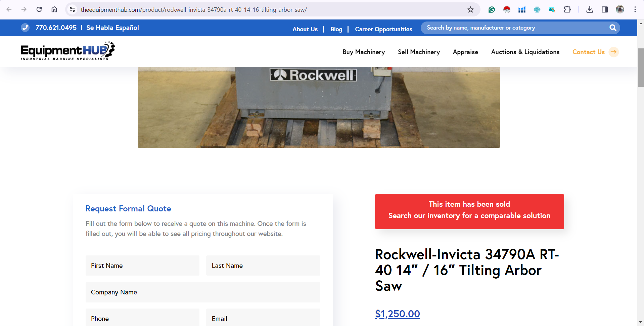Screen dimensions: 644x326
Task: Click the scrollbar up arrow
Action: click(641, 23)
